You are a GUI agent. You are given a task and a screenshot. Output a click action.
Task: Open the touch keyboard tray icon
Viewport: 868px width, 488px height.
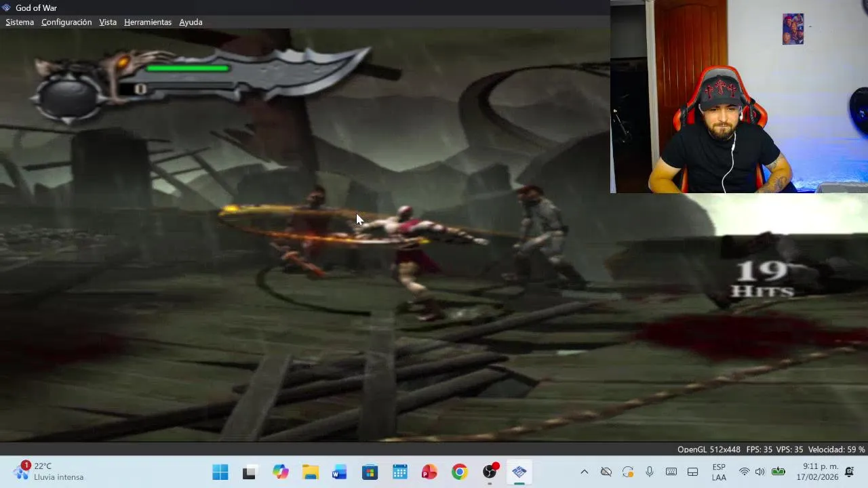point(671,472)
